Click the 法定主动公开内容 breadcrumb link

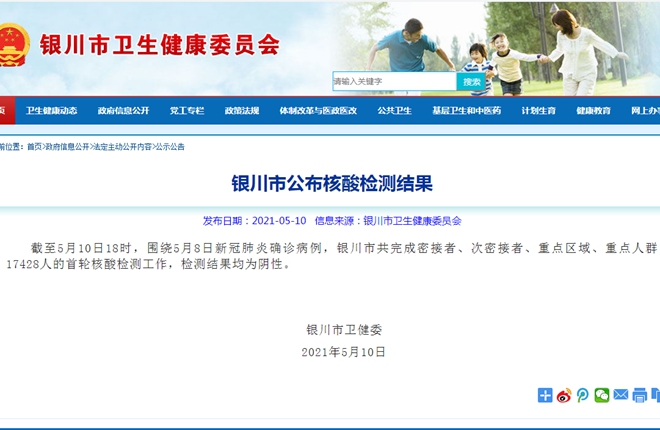coord(122,147)
